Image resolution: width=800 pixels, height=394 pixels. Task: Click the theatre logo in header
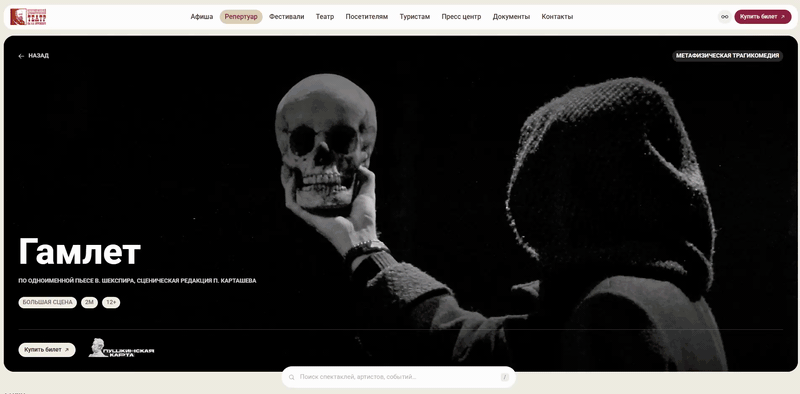[x=29, y=17]
